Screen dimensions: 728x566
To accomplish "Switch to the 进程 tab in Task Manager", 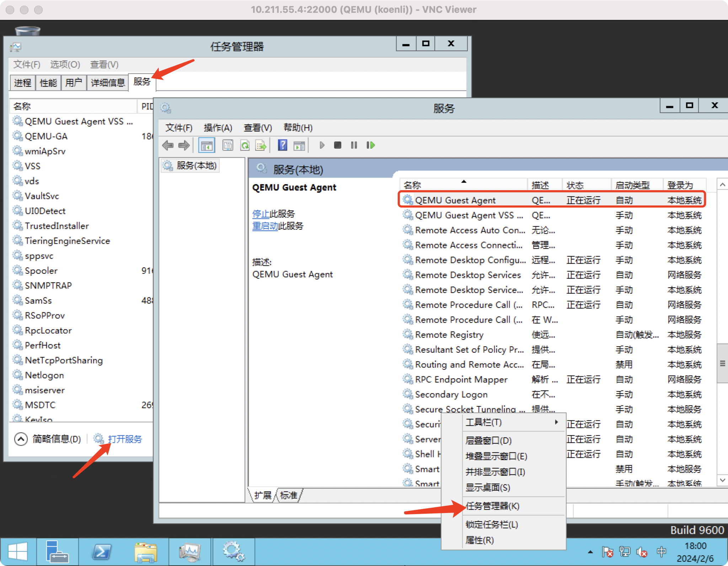I will (22, 82).
